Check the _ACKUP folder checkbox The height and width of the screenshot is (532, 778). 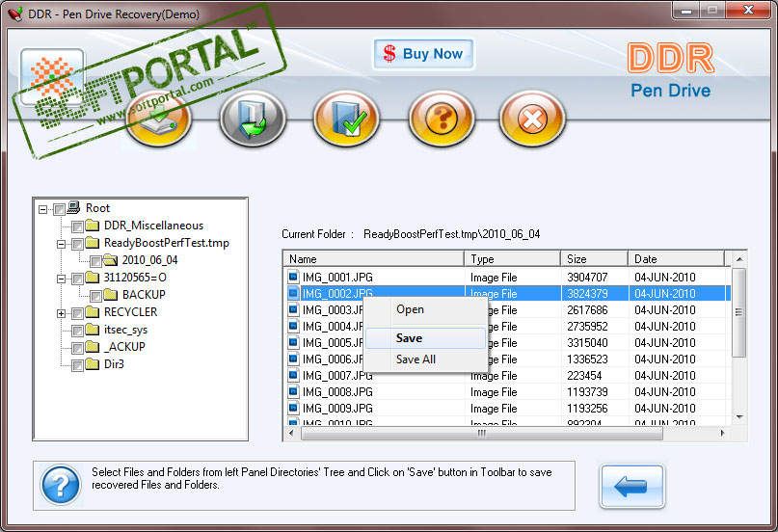click(x=77, y=349)
